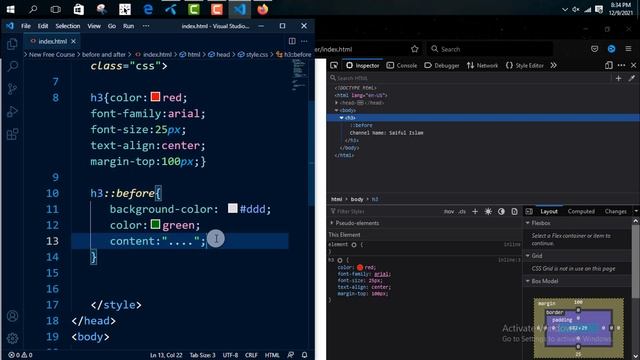
Task: Expand the head node in the markup tree
Action: 336,103
